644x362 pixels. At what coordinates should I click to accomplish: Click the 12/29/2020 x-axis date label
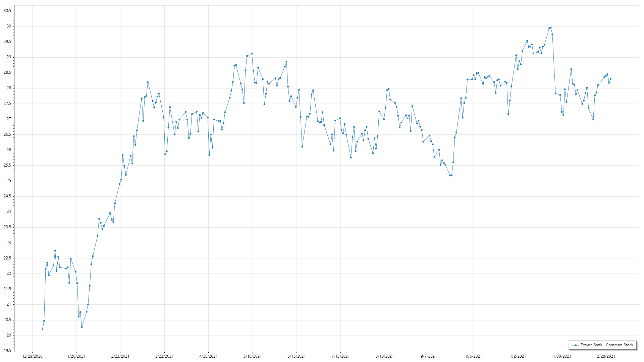(x=32, y=356)
